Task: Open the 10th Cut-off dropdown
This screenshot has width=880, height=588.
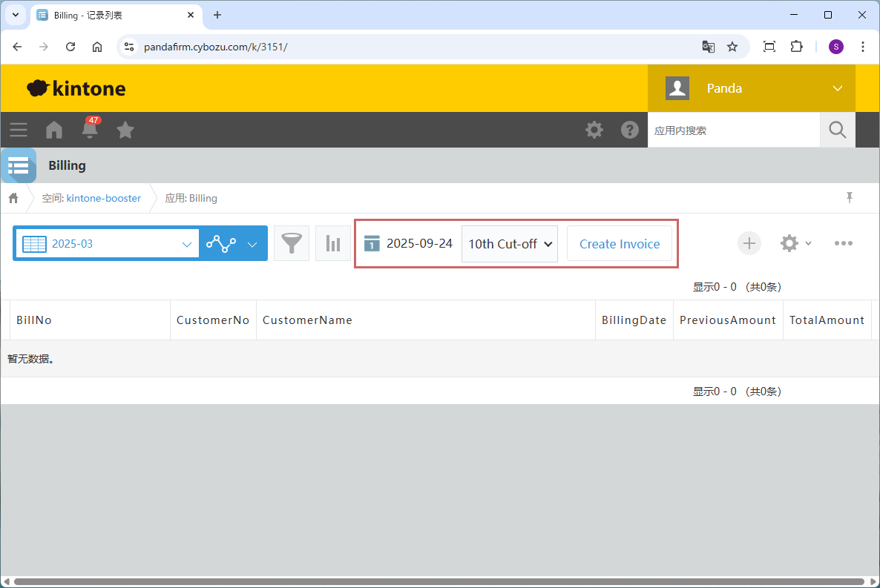Action: 510,244
